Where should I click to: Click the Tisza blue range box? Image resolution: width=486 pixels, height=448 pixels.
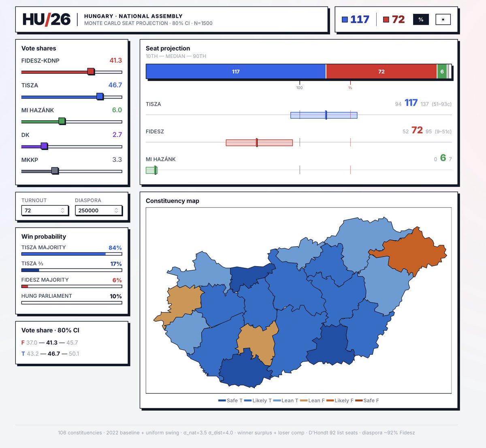point(324,115)
